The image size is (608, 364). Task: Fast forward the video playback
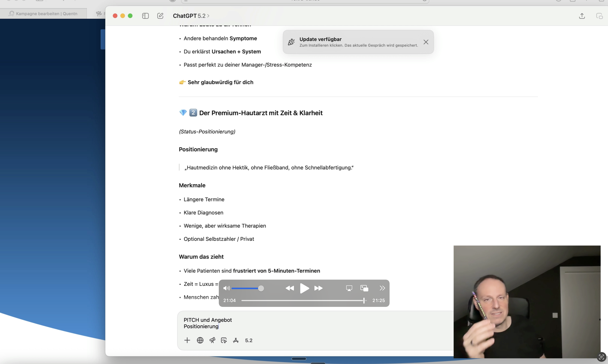319,288
